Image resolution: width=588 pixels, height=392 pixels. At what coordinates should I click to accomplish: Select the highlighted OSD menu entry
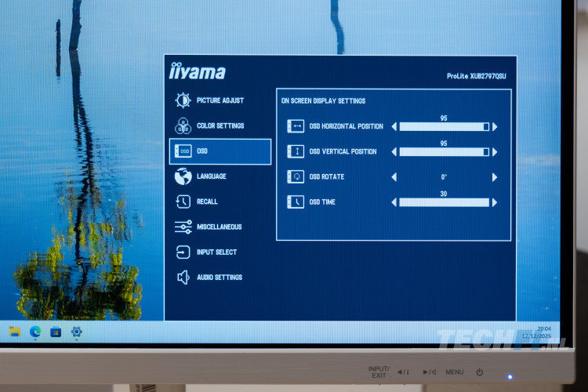(x=220, y=151)
